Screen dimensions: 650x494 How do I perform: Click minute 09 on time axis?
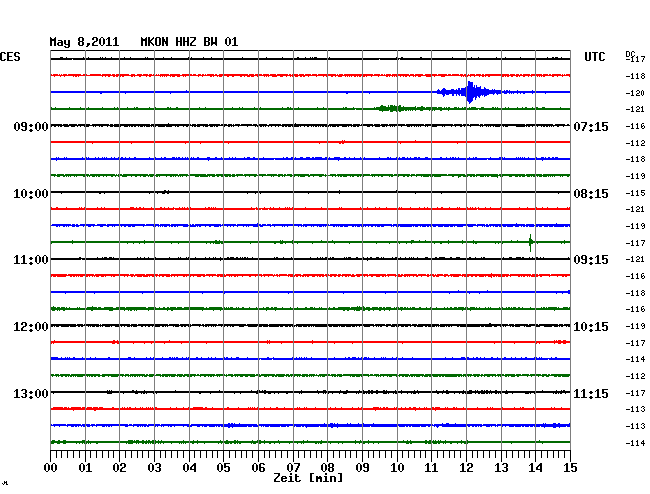coord(362,468)
